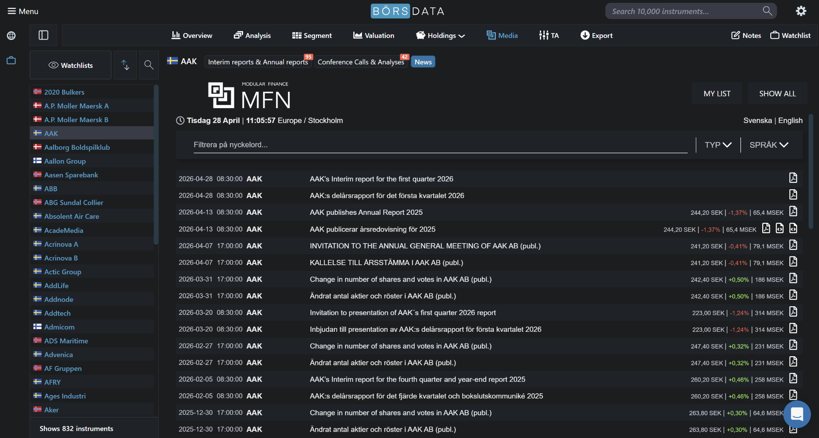Open the Segment tab

coord(312,35)
